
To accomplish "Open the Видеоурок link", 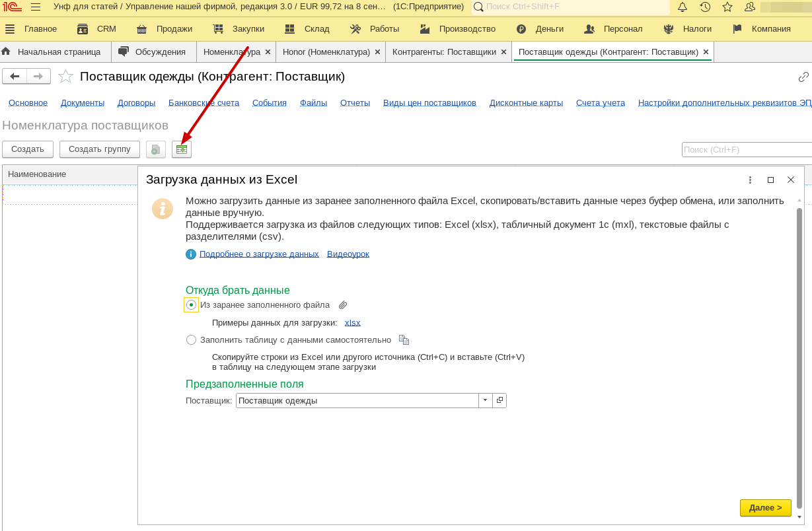I will tap(348, 254).
